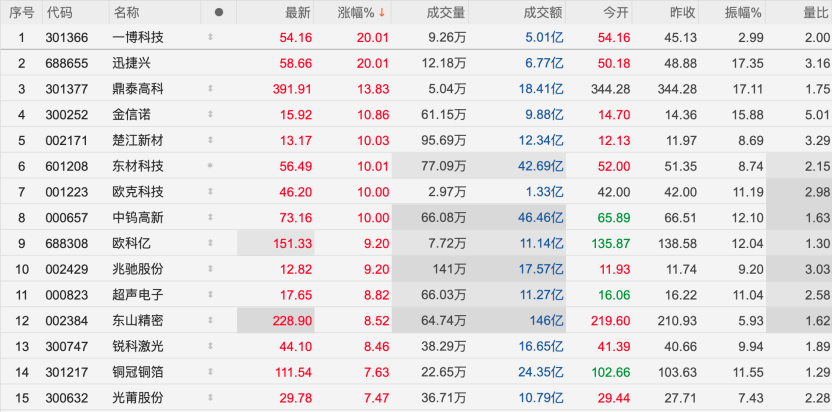Click the marker icon beside 光莆股份

pyautogui.click(x=210, y=398)
